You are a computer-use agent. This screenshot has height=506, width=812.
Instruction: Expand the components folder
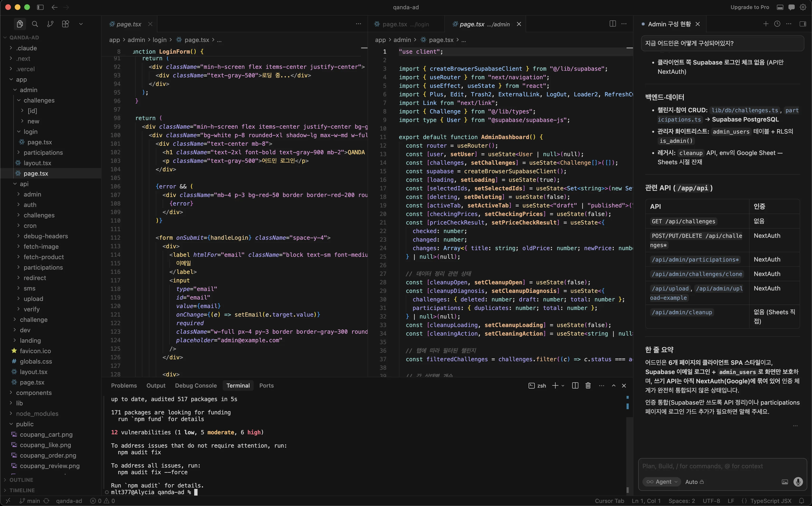click(33, 393)
